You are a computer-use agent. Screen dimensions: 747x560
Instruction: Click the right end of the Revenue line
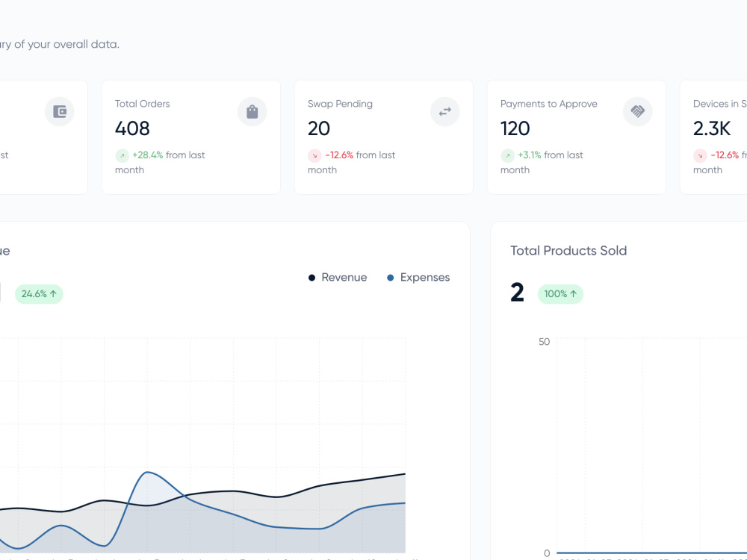click(405, 474)
